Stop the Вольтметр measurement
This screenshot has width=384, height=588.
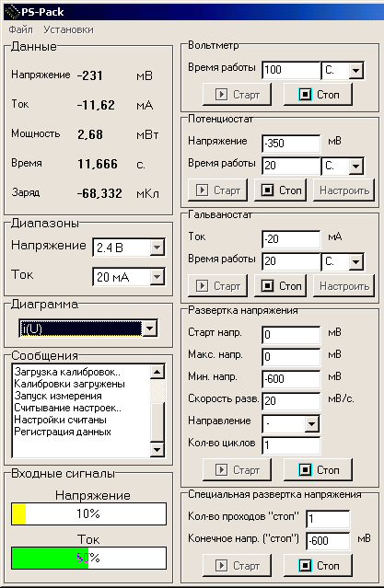click(x=318, y=95)
